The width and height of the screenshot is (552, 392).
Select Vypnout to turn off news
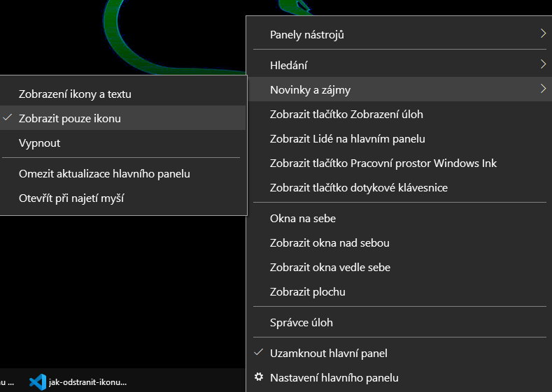(x=40, y=143)
